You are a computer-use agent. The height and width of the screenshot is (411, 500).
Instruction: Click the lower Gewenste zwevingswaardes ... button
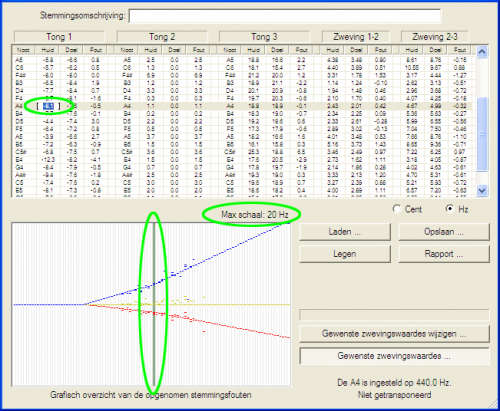(x=394, y=356)
